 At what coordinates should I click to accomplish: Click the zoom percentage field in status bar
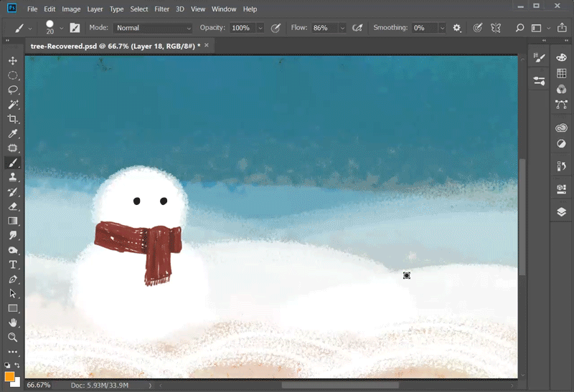pos(39,385)
